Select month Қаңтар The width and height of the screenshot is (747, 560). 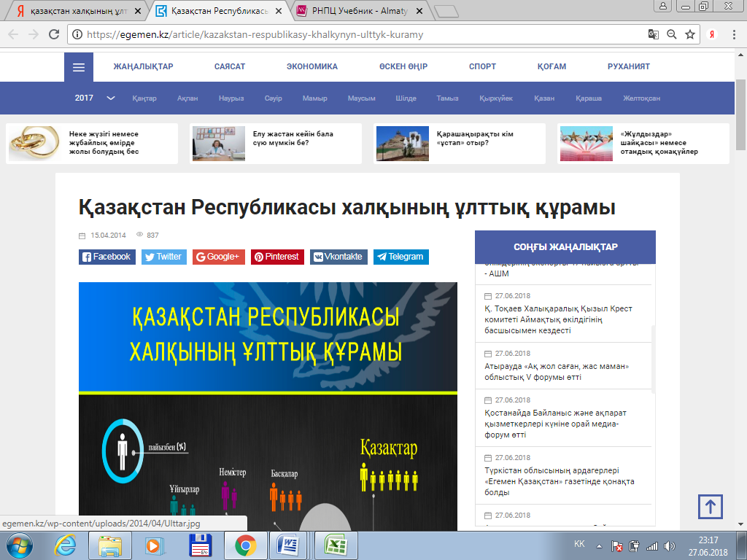(144, 98)
